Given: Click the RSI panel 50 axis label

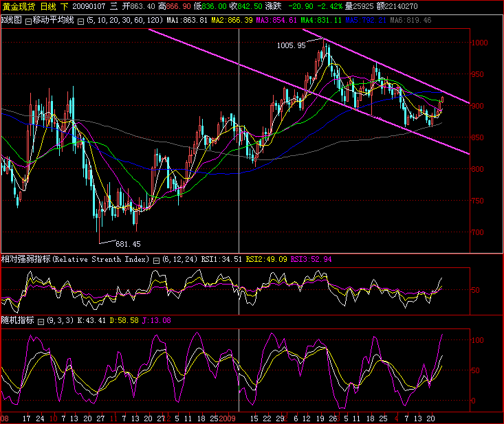Looking at the screenshot, I should [x=475, y=291].
